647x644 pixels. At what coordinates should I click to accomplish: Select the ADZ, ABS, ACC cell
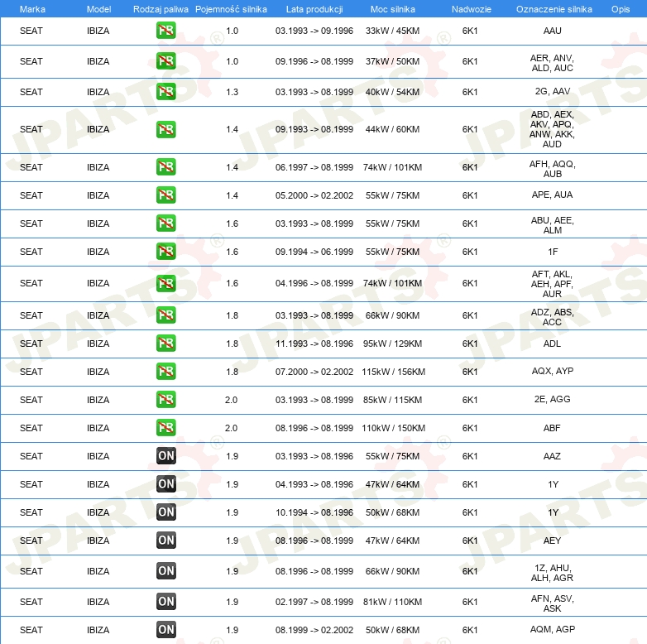coord(552,317)
